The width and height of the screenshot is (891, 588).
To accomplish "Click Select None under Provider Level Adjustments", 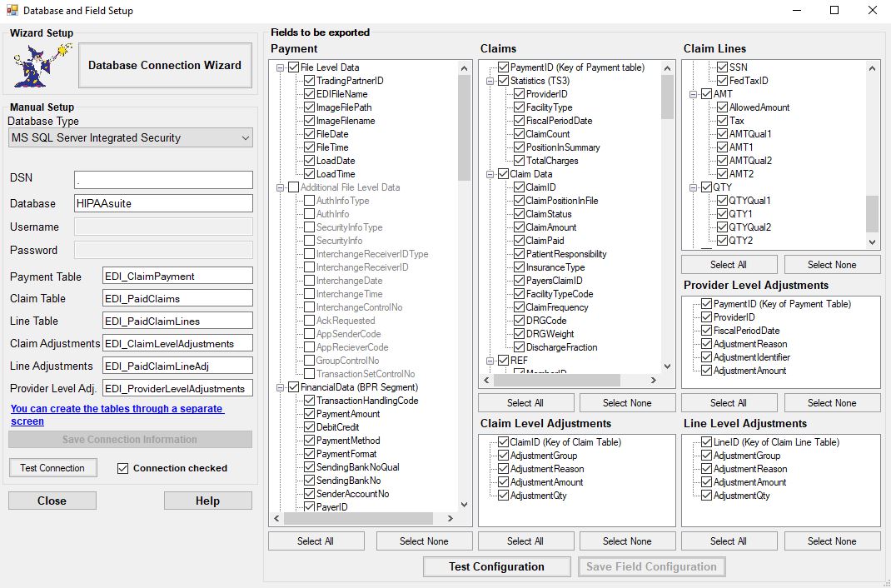I will coord(832,403).
